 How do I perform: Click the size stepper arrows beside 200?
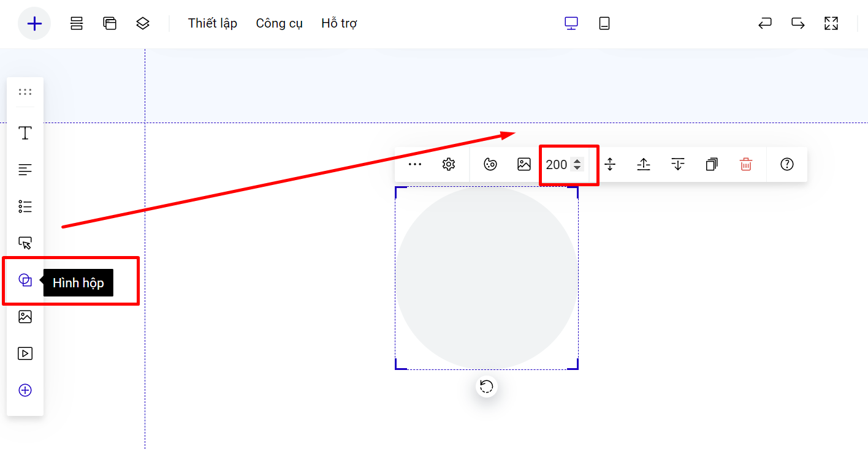coord(577,164)
